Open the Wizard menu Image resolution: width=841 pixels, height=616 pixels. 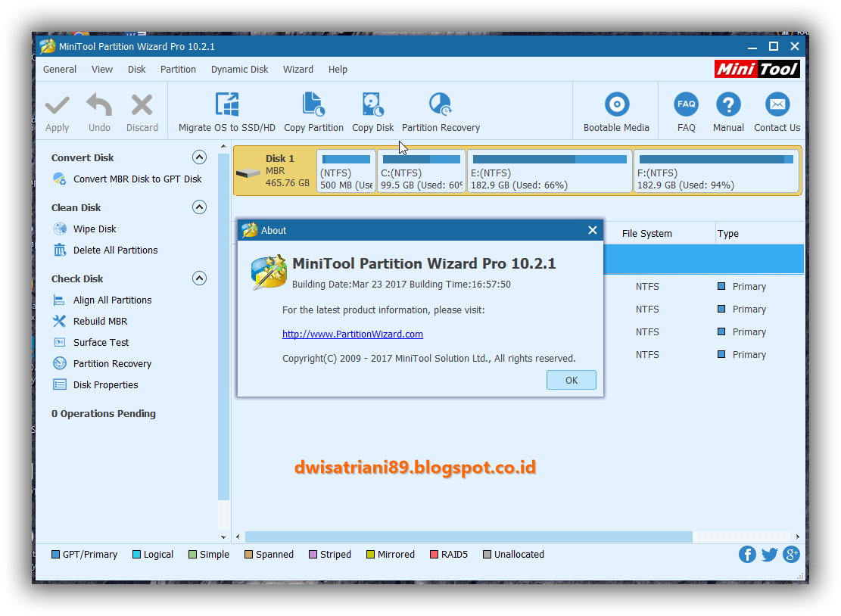(x=298, y=69)
